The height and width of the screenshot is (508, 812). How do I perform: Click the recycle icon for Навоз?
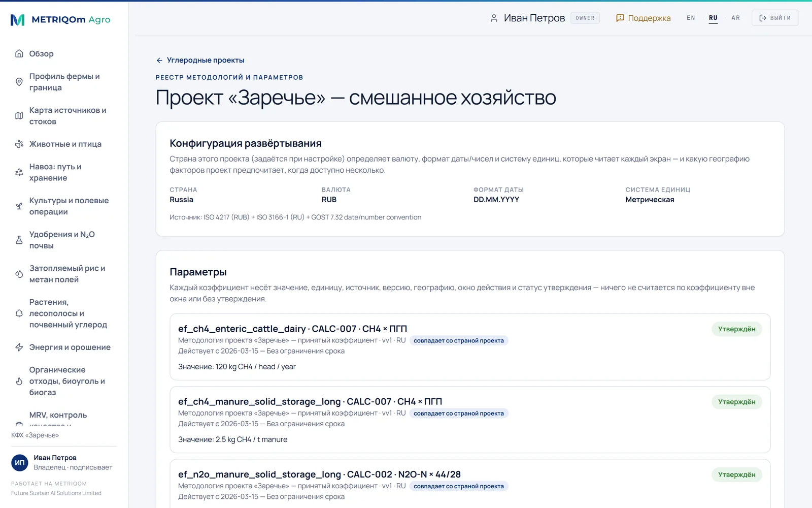[19, 172]
